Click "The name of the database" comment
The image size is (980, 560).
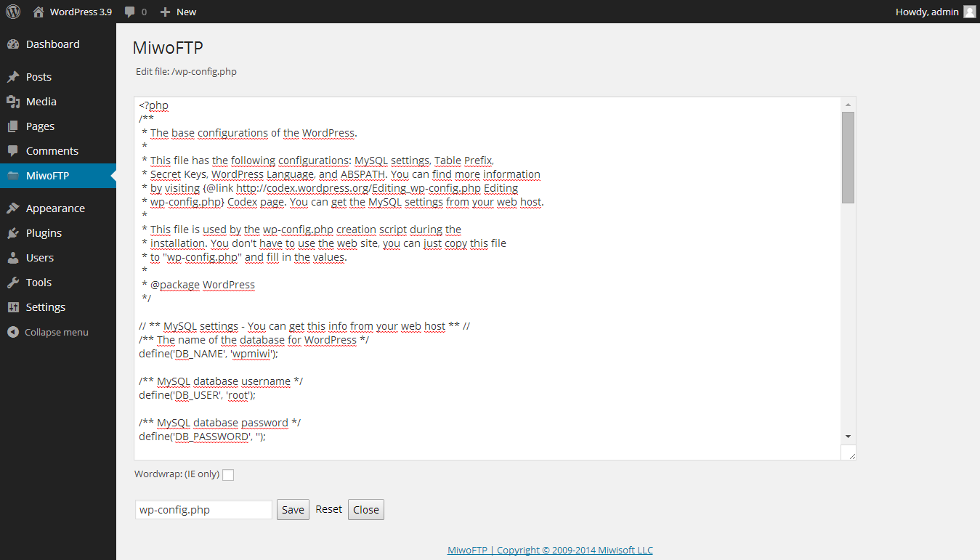(255, 340)
